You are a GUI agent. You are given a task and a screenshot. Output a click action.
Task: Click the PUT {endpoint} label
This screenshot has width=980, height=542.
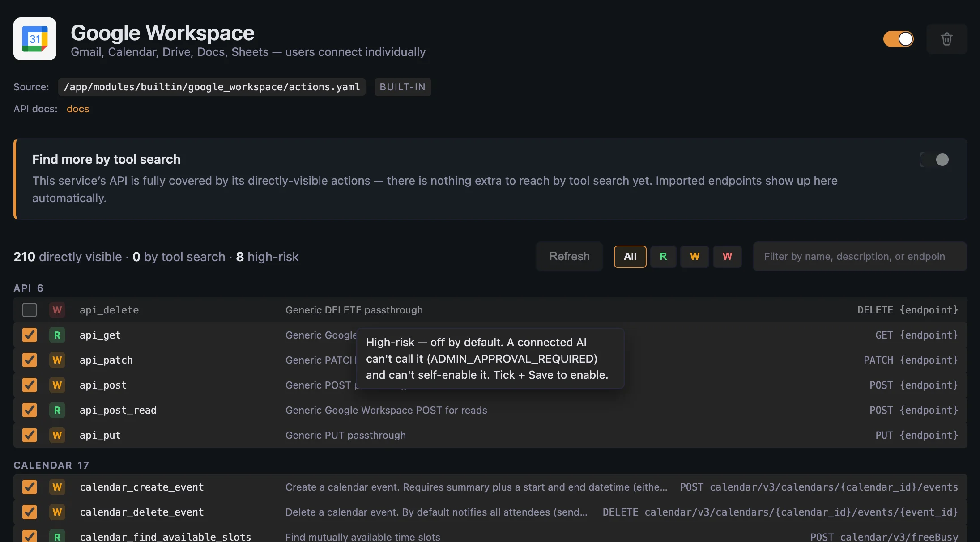917,435
